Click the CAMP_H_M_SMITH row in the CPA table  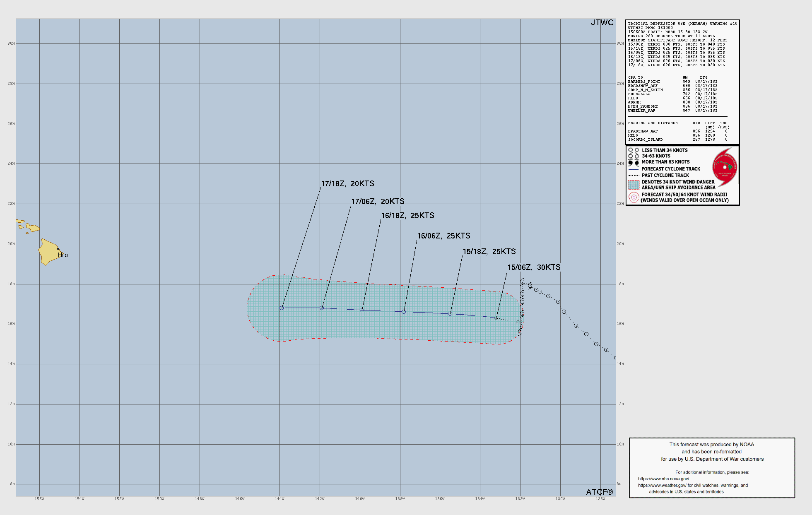click(x=673, y=90)
